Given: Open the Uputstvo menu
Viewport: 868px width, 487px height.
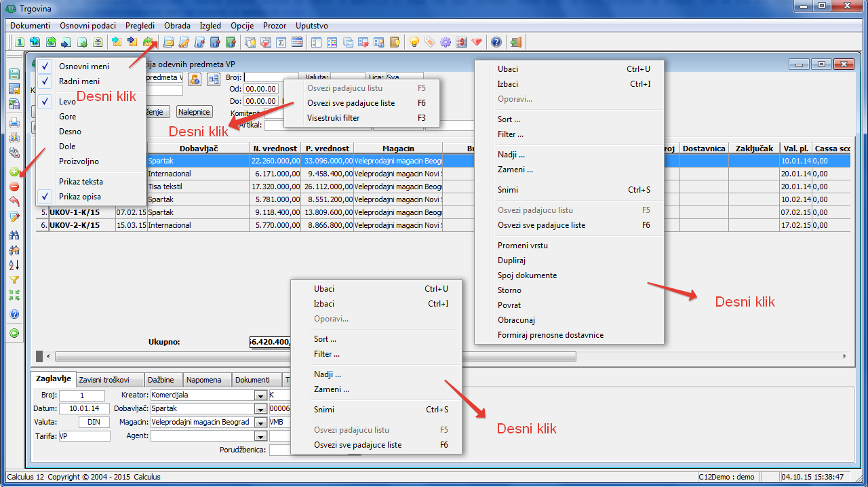Looking at the screenshot, I should pyautogui.click(x=312, y=25).
